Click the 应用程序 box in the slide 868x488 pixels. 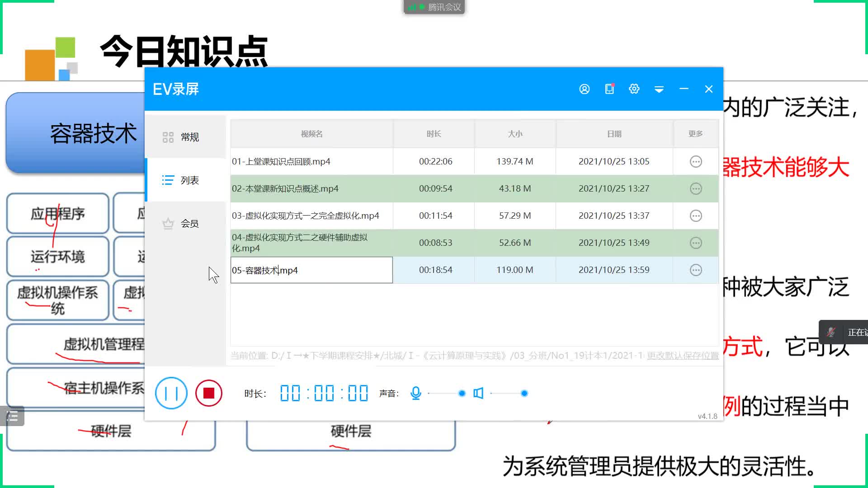(58, 213)
